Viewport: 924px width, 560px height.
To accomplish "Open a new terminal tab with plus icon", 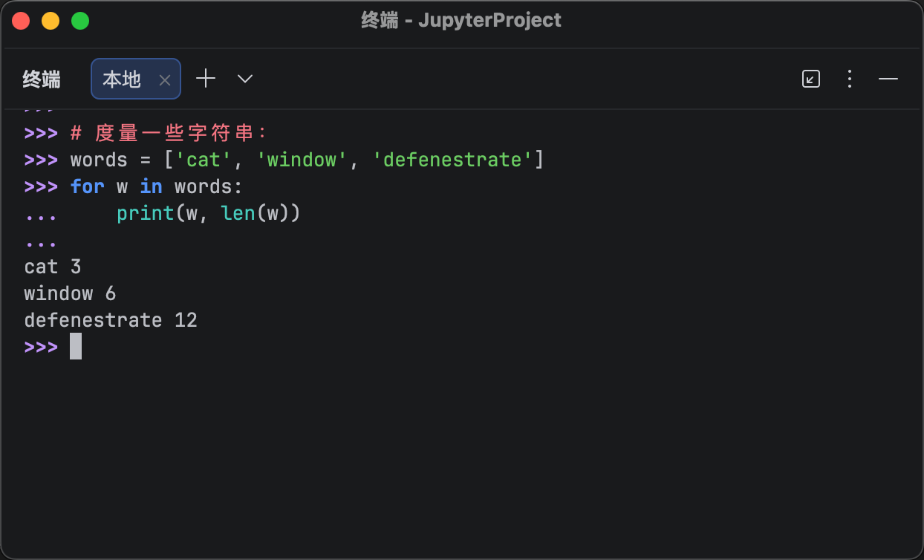I will pyautogui.click(x=206, y=79).
